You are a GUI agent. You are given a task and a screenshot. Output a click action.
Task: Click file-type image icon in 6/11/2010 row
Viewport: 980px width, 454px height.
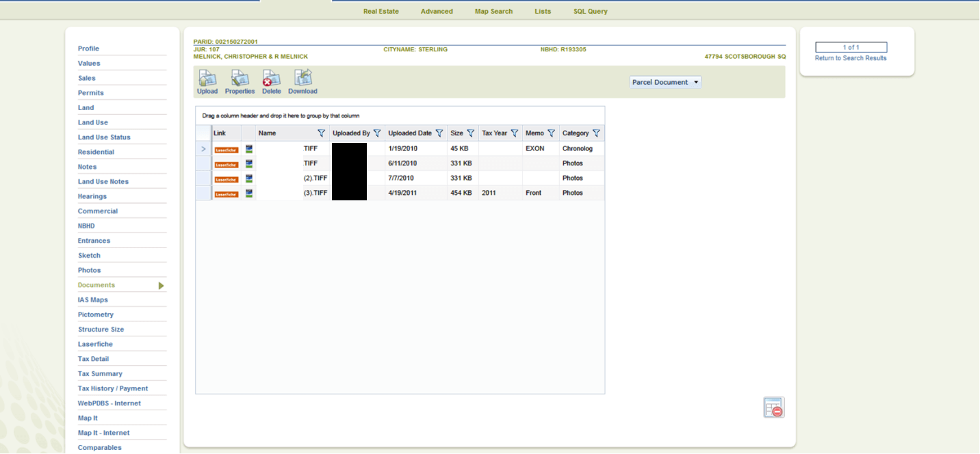[249, 163]
